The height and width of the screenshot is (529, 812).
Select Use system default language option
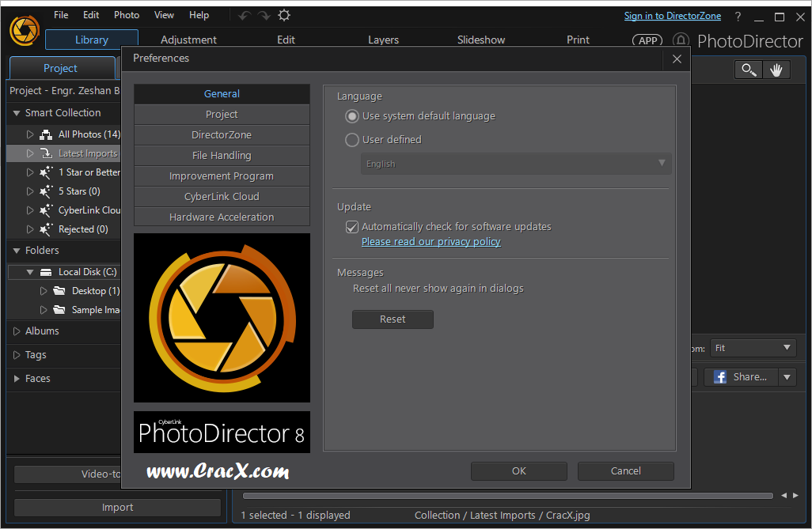pyautogui.click(x=352, y=116)
